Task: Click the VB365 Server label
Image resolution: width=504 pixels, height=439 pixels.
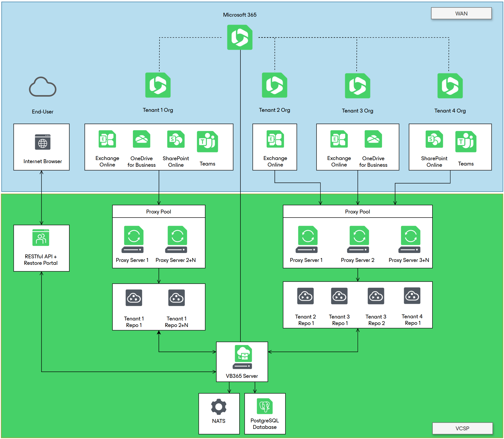Action: pos(242,376)
